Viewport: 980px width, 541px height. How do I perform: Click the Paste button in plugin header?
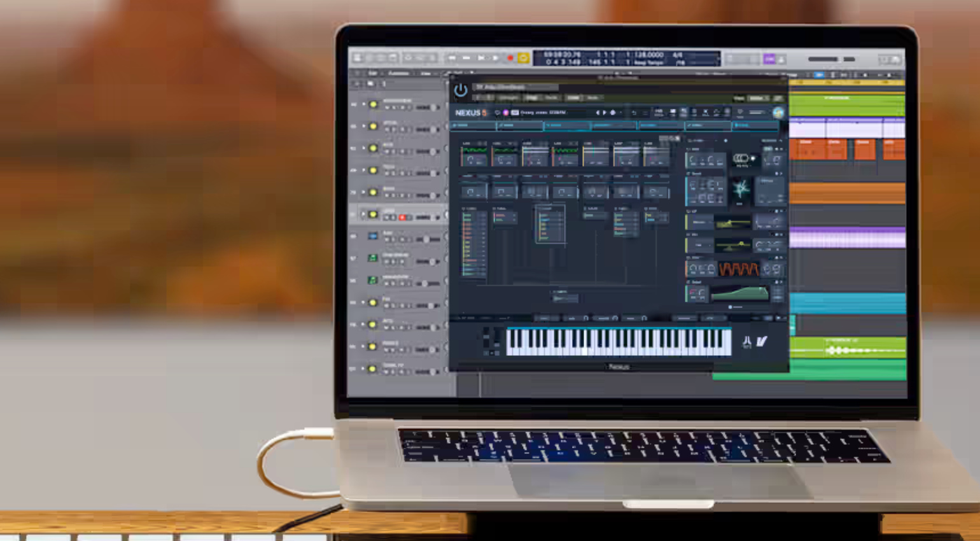pyautogui.click(x=551, y=98)
